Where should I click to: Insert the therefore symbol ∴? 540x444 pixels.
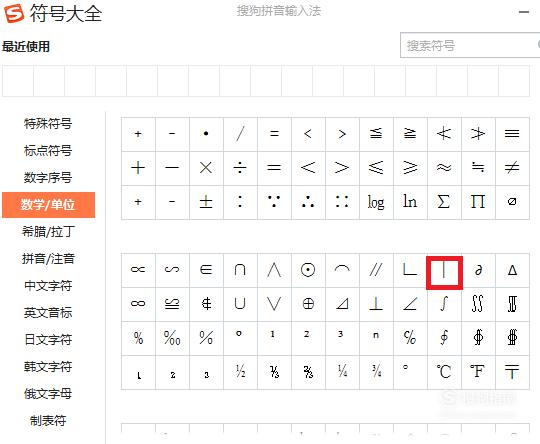[x=308, y=202]
